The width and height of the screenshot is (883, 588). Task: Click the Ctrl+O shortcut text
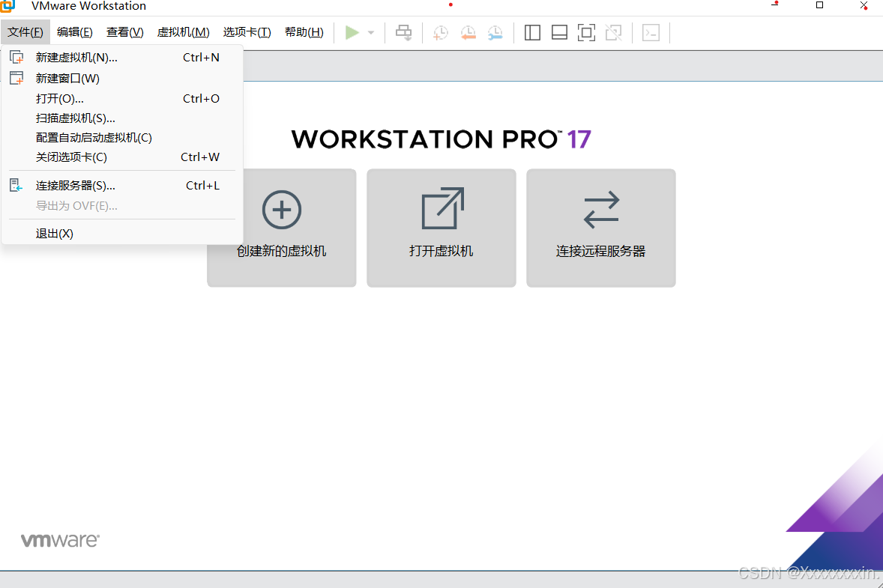[x=201, y=98]
